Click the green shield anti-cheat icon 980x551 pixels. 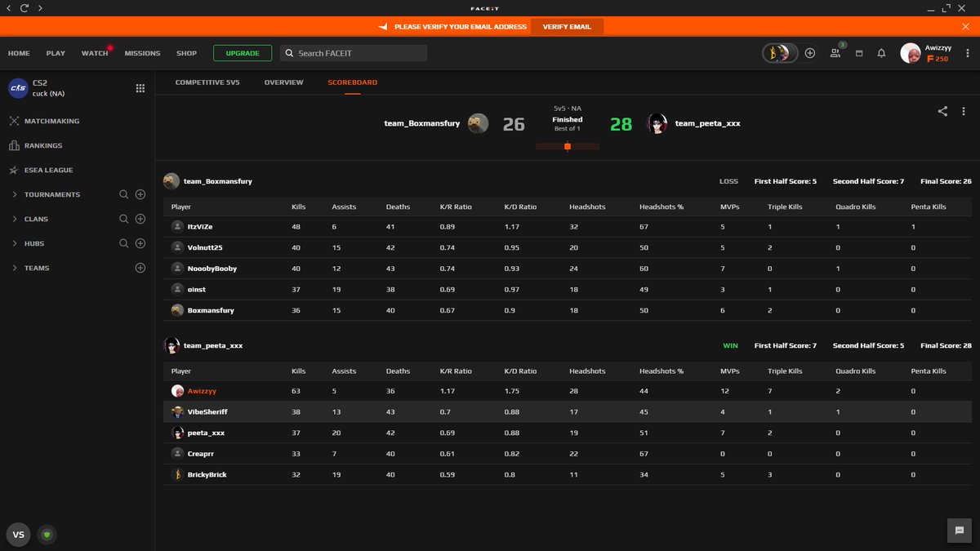tap(47, 535)
